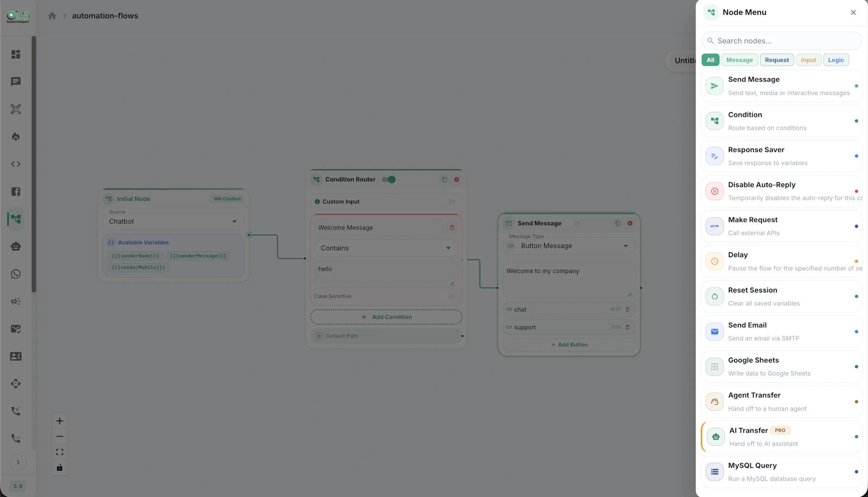This screenshot has height=497, width=868.
Task: Remove the support button row
Action: (x=628, y=327)
